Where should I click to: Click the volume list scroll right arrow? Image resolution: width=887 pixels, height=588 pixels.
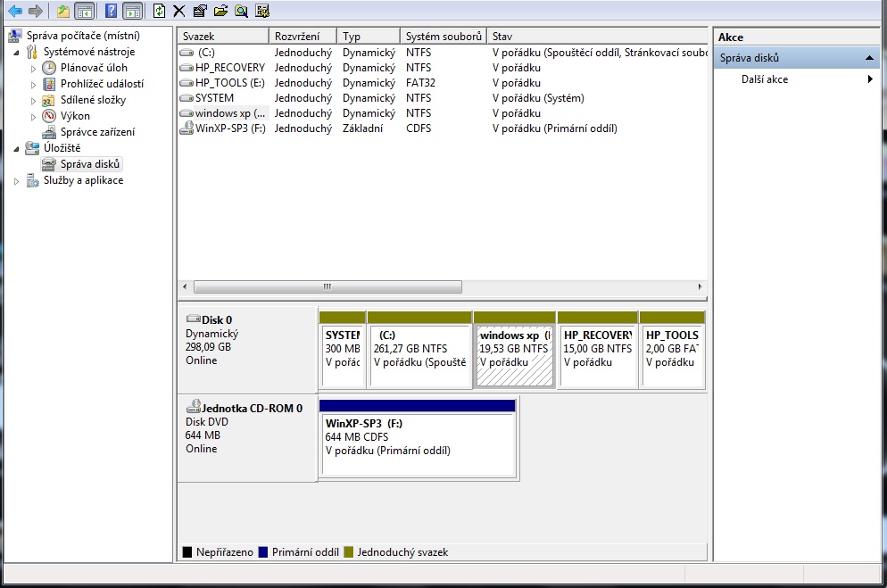(700, 286)
